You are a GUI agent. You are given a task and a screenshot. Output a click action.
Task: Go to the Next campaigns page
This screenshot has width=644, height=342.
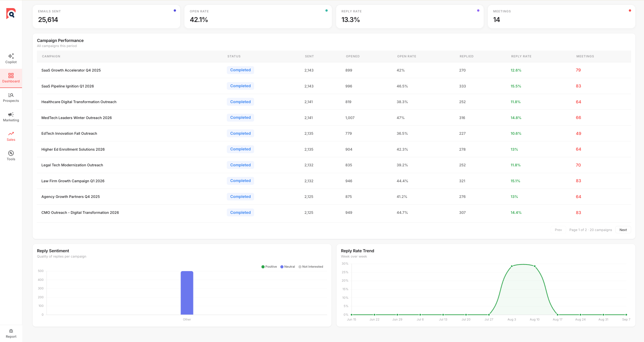pos(623,230)
